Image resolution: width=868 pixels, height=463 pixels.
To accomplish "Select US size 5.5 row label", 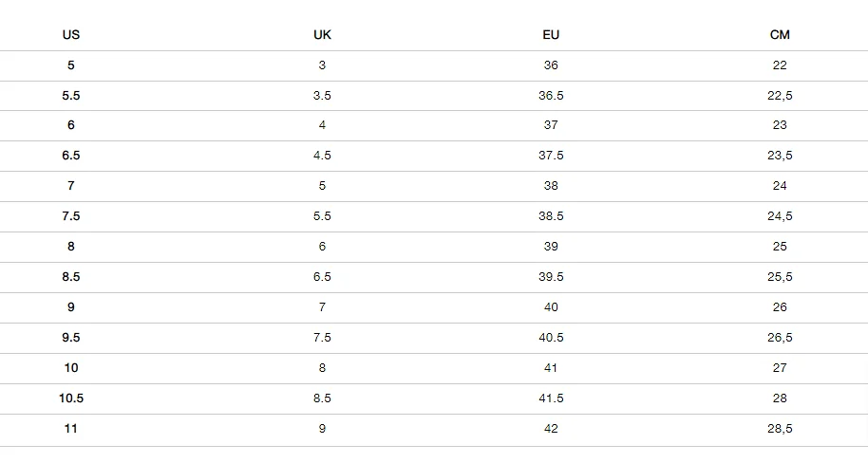I will pyautogui.click(x=71, y=96).
